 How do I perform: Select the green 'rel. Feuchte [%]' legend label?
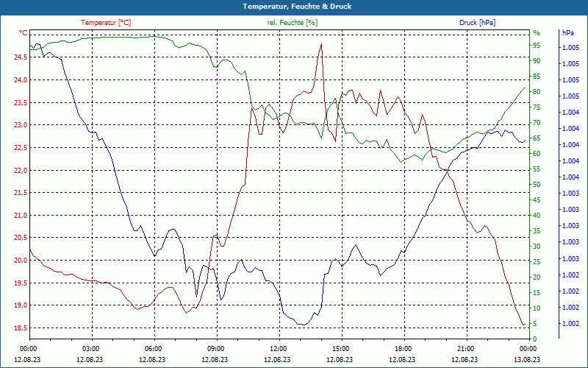coord(293,23)
